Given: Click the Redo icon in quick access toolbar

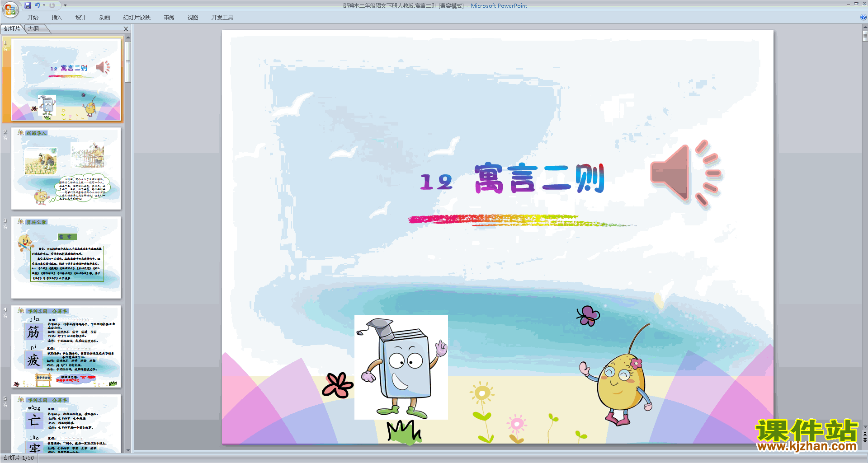Looking at the screenshot, I should coord(52,5).
